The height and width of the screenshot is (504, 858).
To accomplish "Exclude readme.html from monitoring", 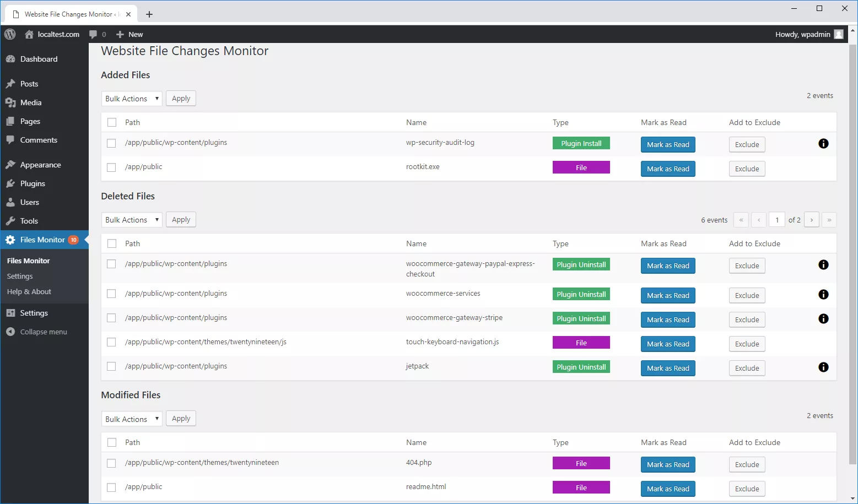I will coord(747,489).
